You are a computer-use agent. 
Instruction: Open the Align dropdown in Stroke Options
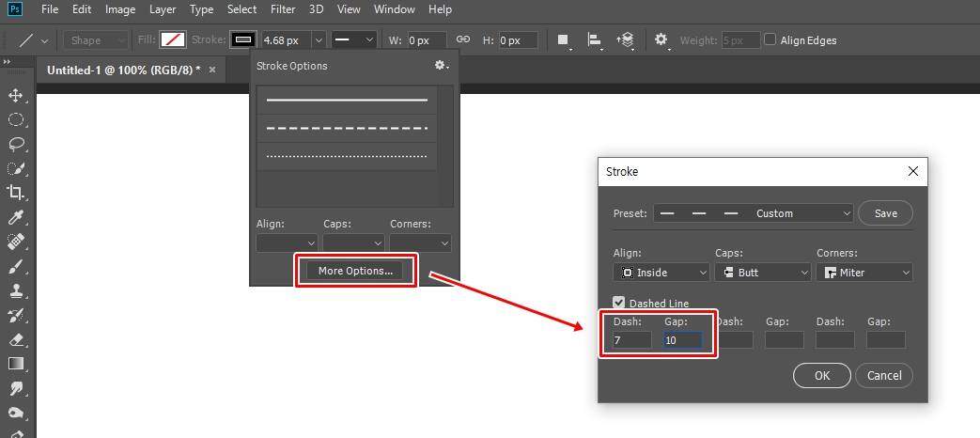point(287,242)
